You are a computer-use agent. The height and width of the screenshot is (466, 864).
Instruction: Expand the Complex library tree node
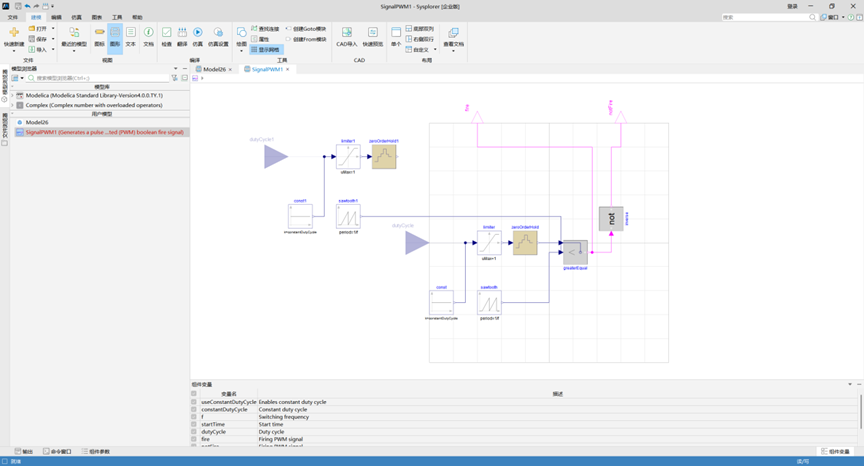coord(13,105)
